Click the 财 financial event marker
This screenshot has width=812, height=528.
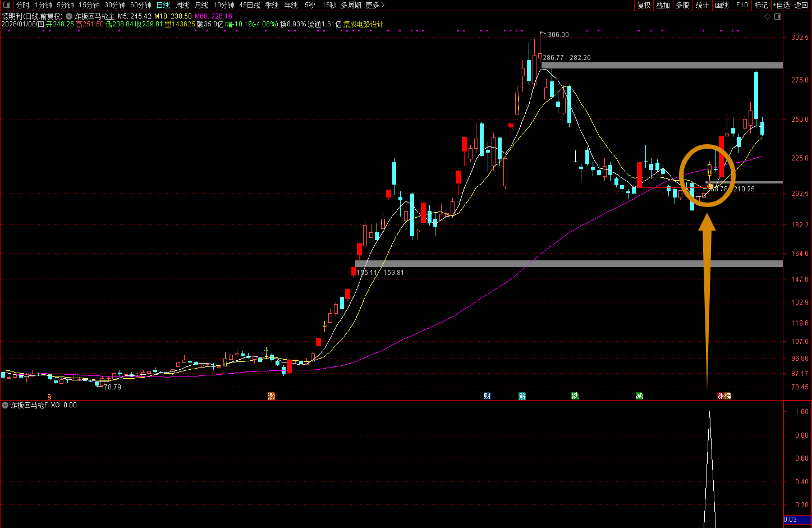(x=487, y=396)
